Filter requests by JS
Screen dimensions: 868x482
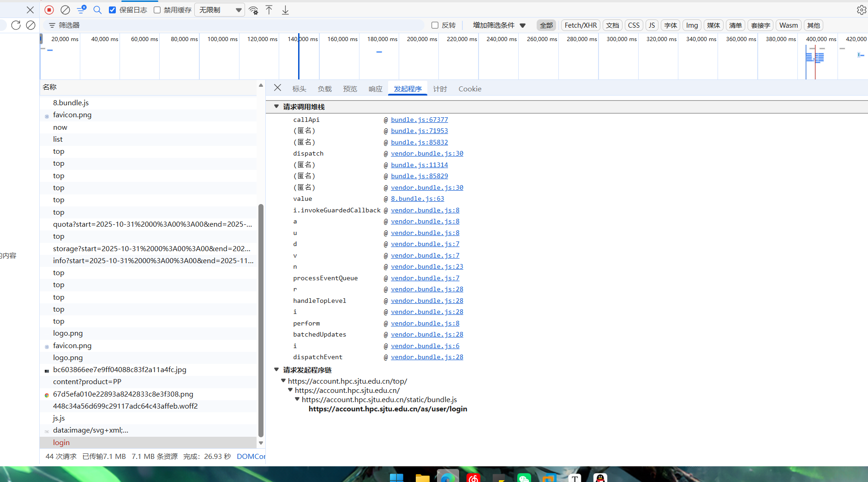point(652,25)
